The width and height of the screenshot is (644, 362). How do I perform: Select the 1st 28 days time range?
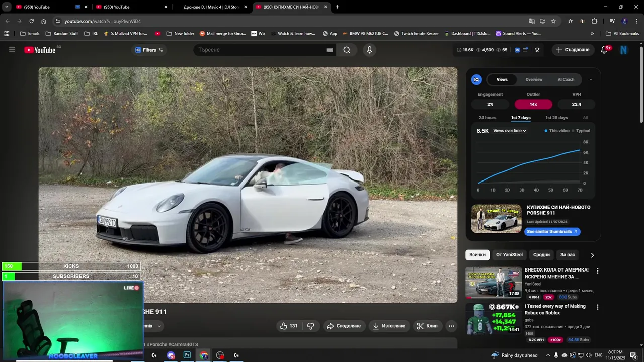(556, 118)
